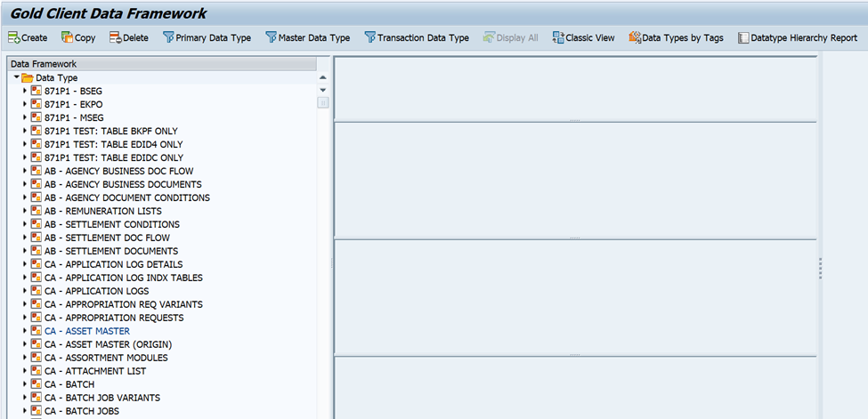The height and width of the screenshot is (419, 868).
Task: Click the icon beside CA - BATCH JOBS
Action: tap(36, 411)
